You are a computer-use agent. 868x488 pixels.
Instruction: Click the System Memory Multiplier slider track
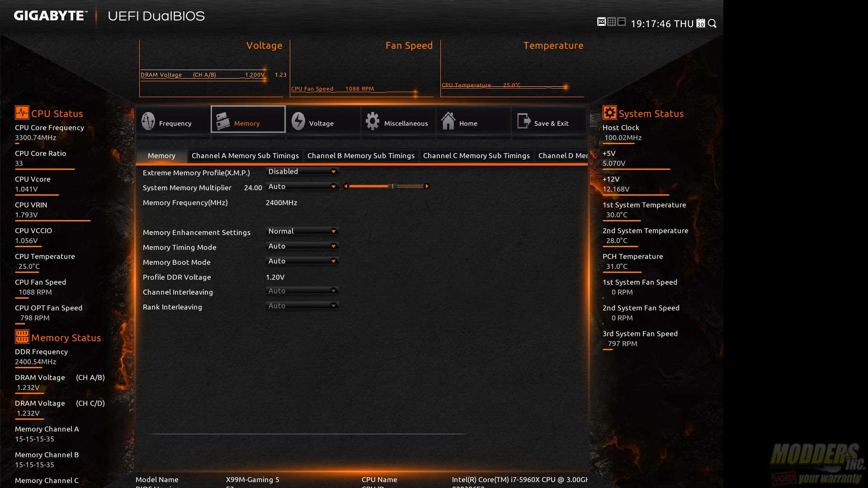387,186
